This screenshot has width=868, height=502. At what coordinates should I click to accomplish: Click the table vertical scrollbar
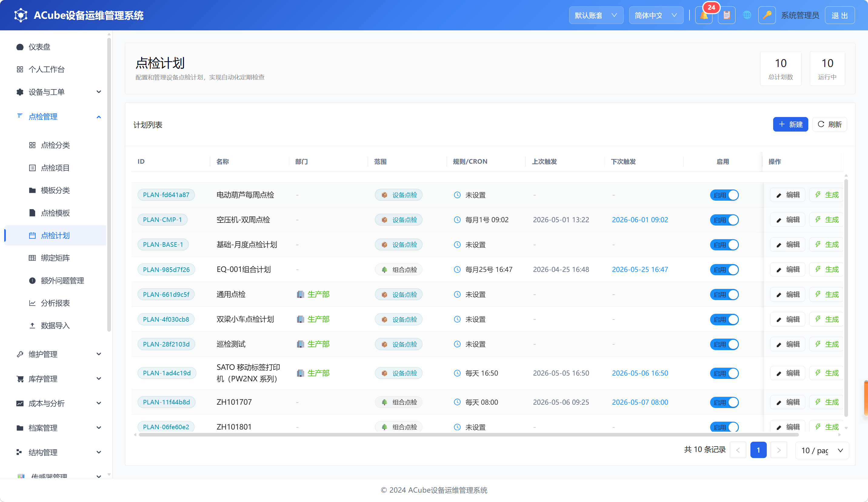click(846, 298)
